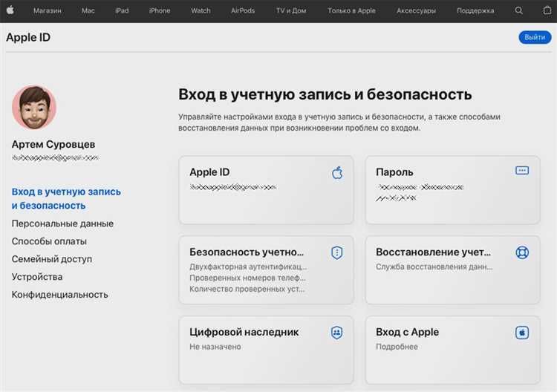Open the Цифровой наследник card title

244,332
